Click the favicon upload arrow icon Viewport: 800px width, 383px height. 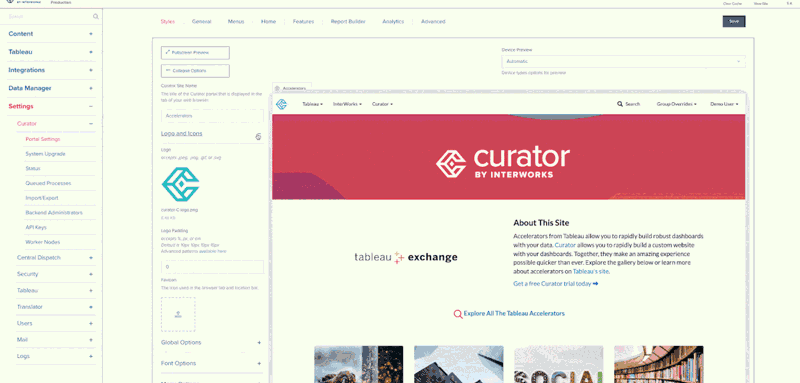(x=178, y=314)
